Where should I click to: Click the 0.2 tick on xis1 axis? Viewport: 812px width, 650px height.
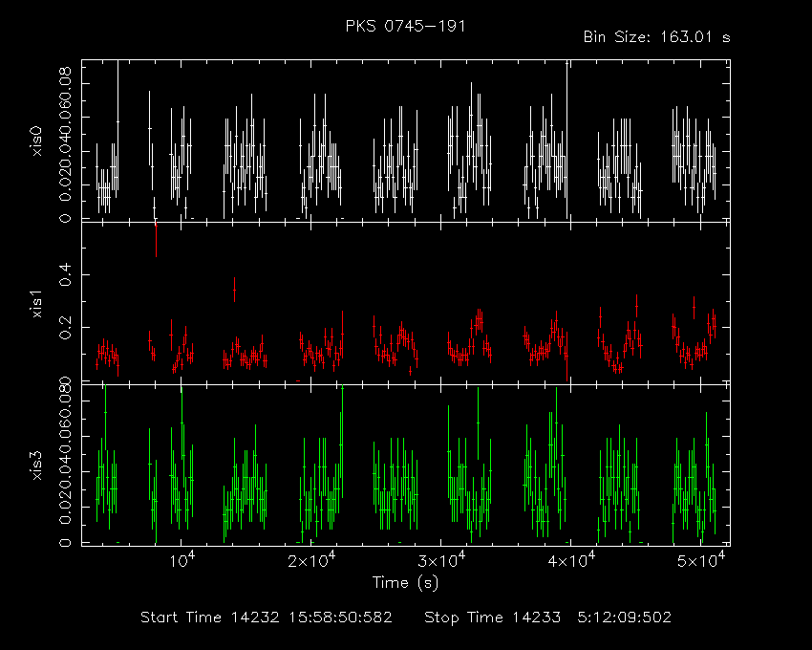[x=65, y=327]
